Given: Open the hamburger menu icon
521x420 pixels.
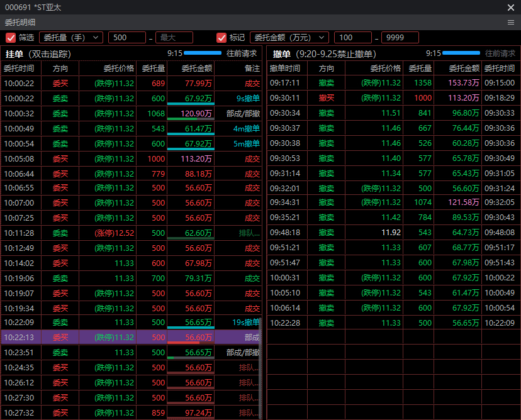Looking at the screenshot, I should [x=511, y=22].
